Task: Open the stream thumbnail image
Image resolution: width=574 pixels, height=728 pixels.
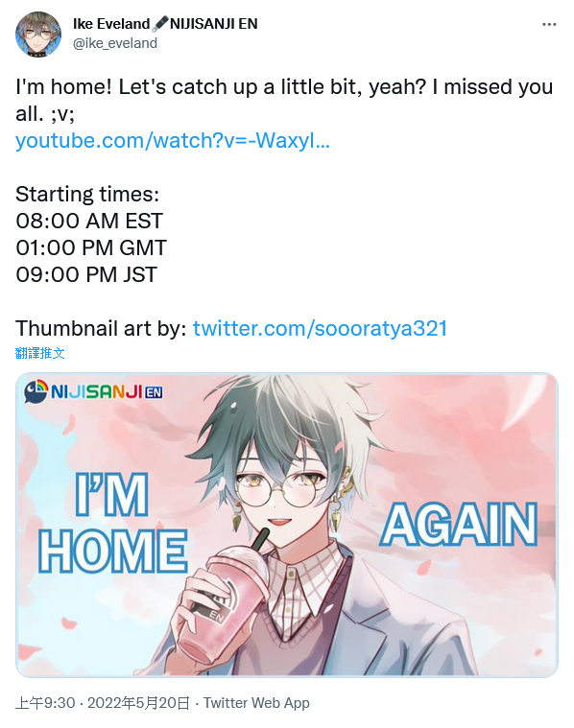Action: coord(287,525)
